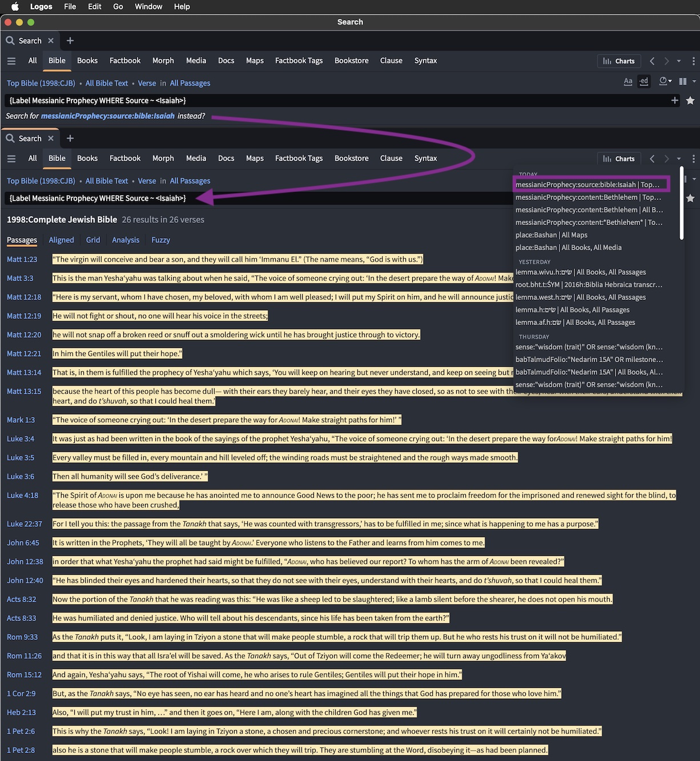700x761 pixels.
Task: Close the lower Search tab
Action: [51, 138]
